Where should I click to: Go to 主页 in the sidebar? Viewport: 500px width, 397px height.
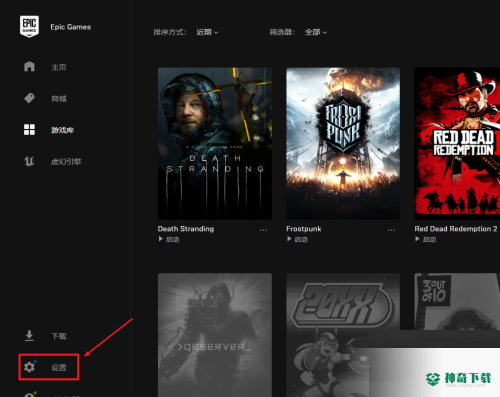point(59,67)
